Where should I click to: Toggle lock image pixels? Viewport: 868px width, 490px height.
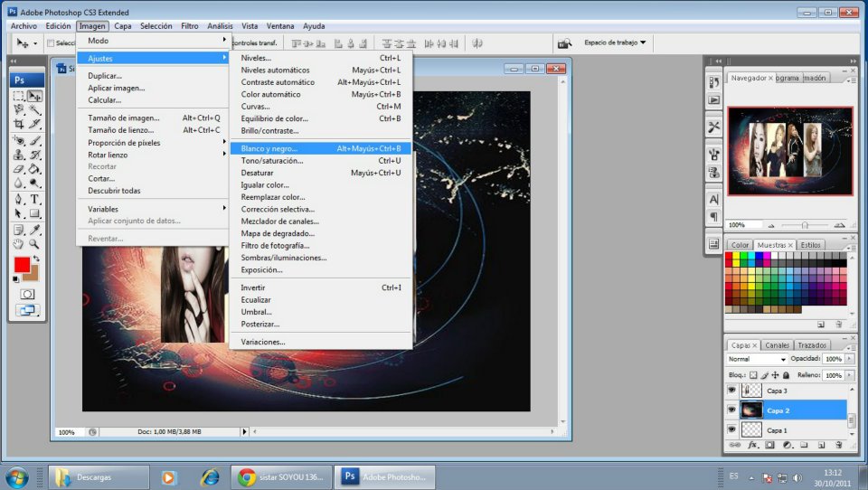click(765, 375)
